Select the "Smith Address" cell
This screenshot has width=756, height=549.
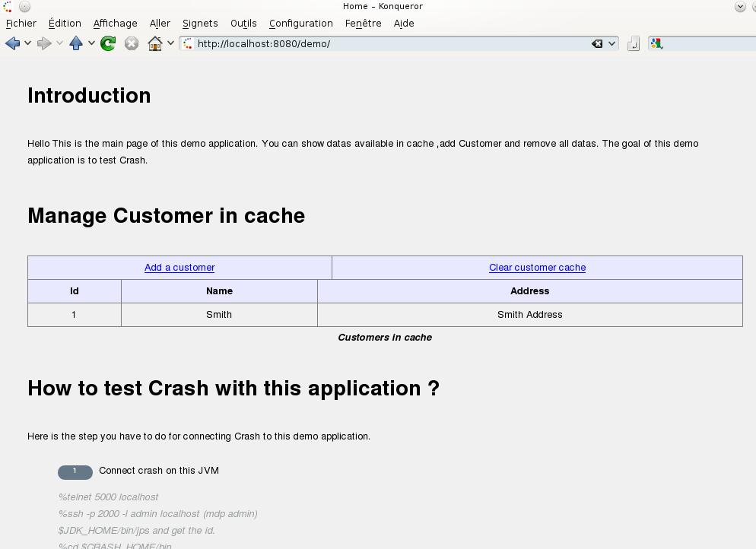coord(530,315)
